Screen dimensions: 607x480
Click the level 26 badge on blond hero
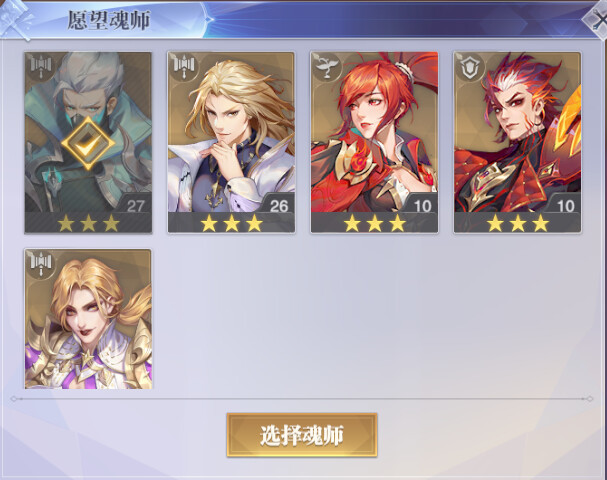tap(279, 205)
